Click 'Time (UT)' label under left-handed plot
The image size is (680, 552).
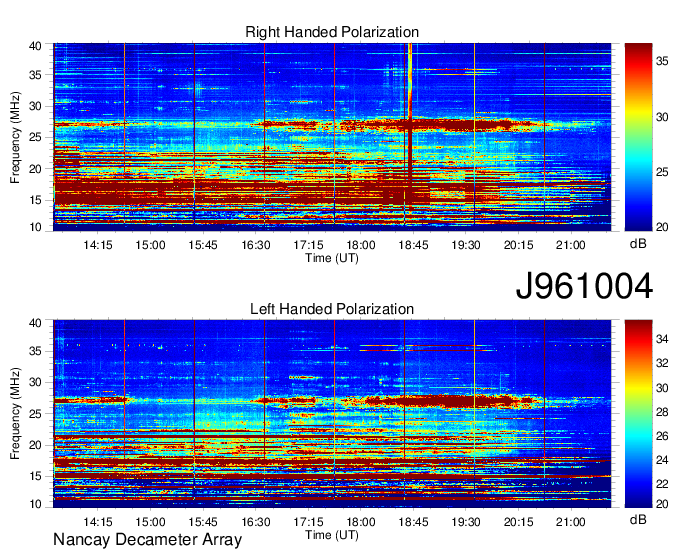coord(332,535)
